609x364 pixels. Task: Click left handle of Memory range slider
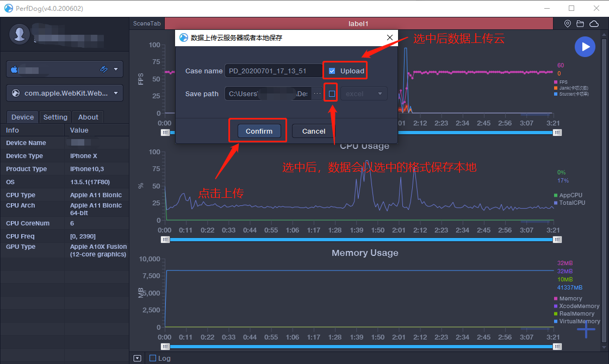165,347
